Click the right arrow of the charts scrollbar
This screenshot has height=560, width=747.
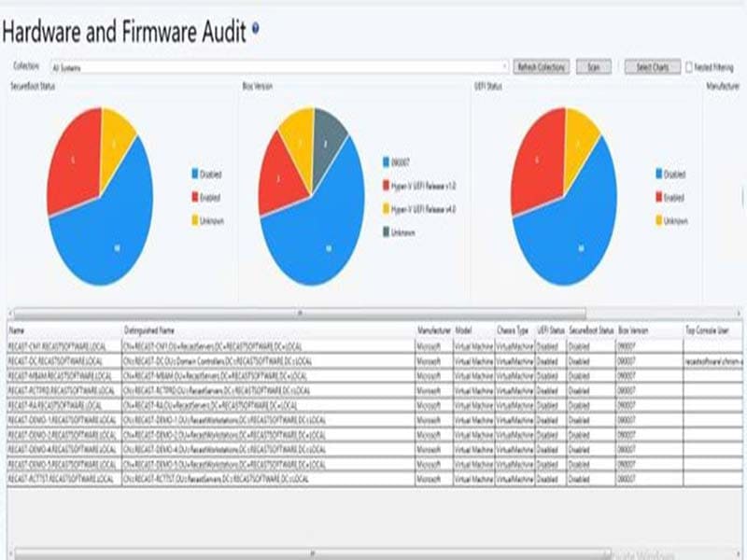[739, 314]
